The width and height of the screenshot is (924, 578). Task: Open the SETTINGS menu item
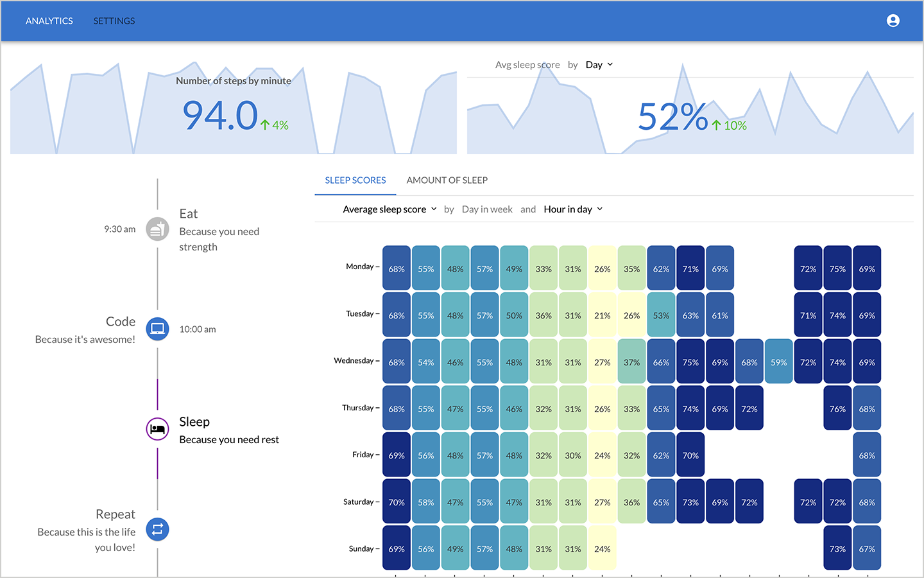click(x=114, y=21)
